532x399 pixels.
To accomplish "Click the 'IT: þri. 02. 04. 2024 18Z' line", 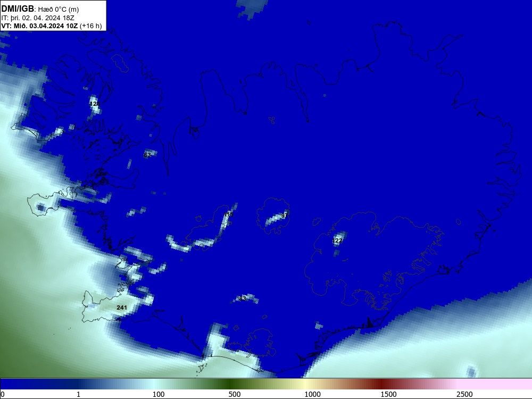I will pyautogui.click(x=38, y=18).
